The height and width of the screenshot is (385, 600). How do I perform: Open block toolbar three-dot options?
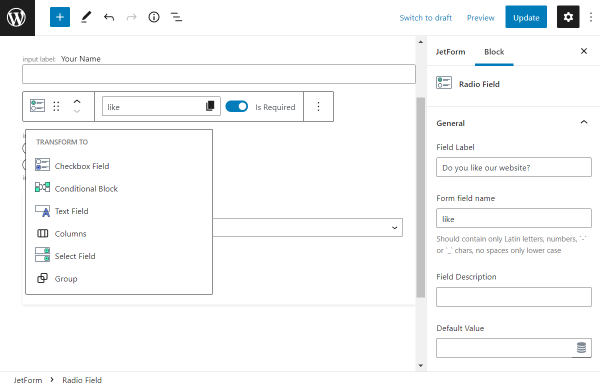318,106
